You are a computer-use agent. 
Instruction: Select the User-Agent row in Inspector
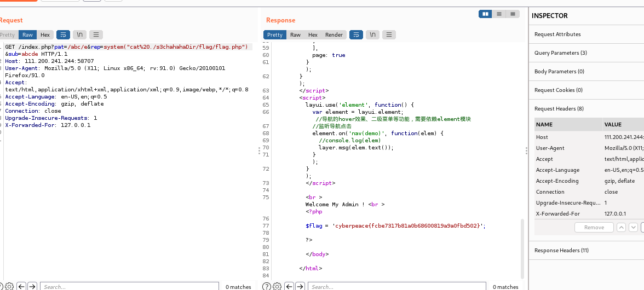click(589, 148)
